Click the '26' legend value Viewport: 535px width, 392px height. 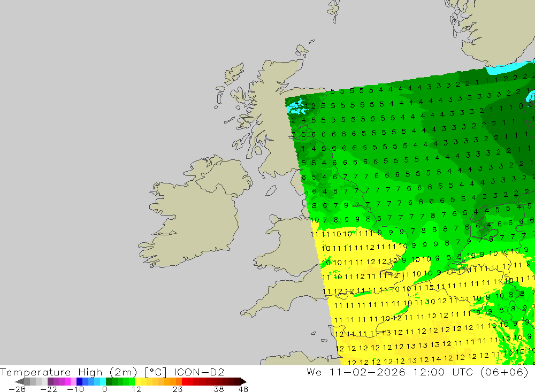pyautogui.click(x=178, y=389)
